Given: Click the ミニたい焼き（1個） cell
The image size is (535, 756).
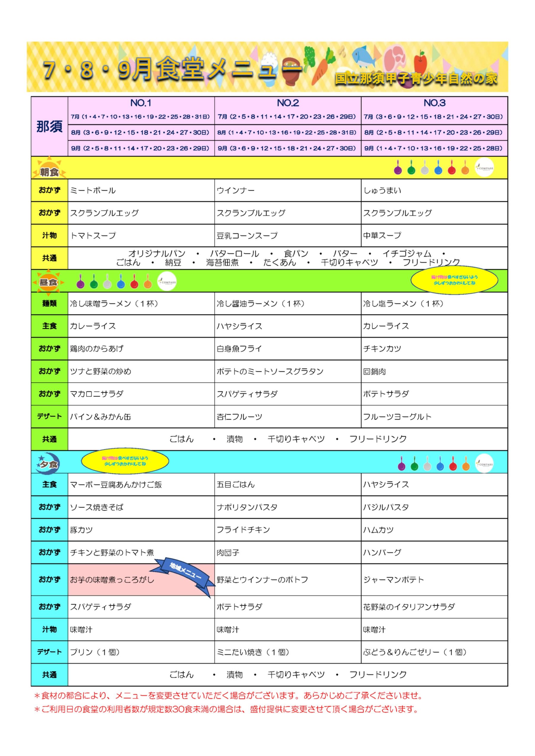Looking at the screenshot, I should coord(288,652).
